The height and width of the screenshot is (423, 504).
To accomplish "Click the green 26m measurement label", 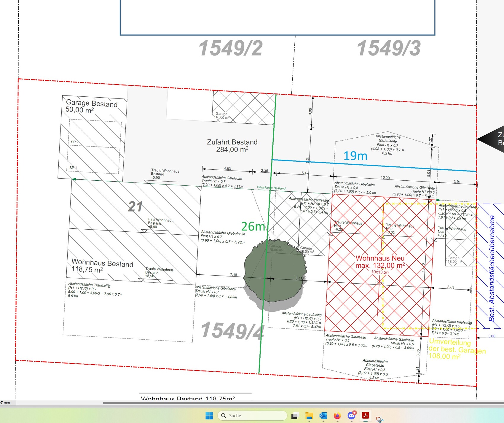I will pyautogui.click(x=253, y=227).
